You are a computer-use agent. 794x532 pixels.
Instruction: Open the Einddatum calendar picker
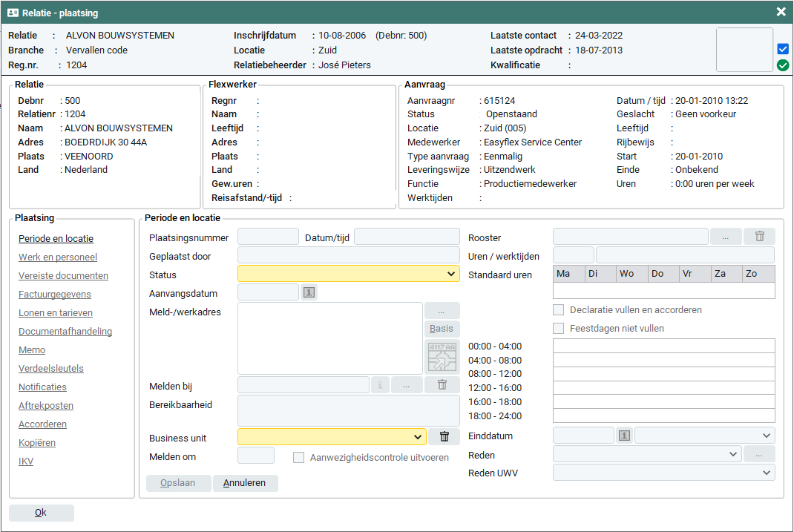[624, 436]
